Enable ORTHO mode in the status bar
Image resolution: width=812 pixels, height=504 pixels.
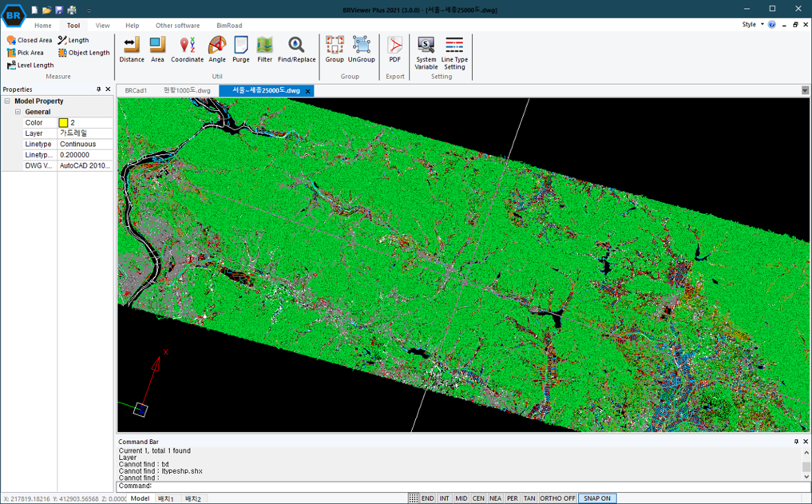click(558, 498)
